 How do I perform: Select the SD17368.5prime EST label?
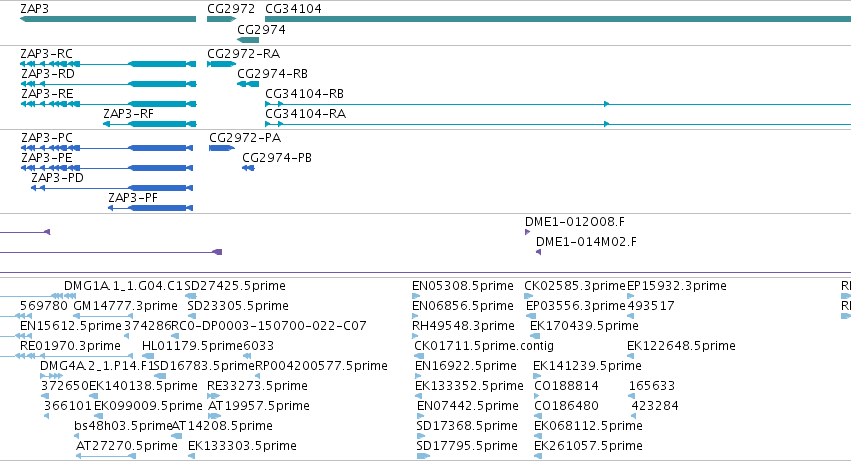click(467, 427)
